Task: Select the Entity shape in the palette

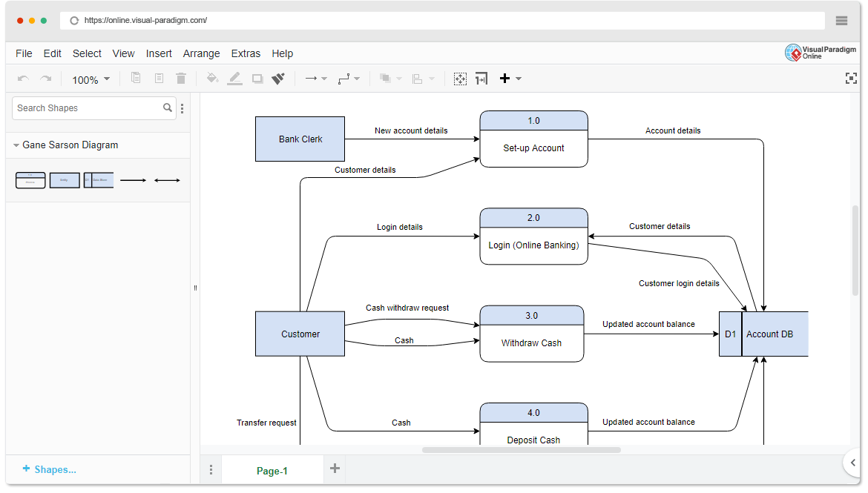Action: coord(65,179)
